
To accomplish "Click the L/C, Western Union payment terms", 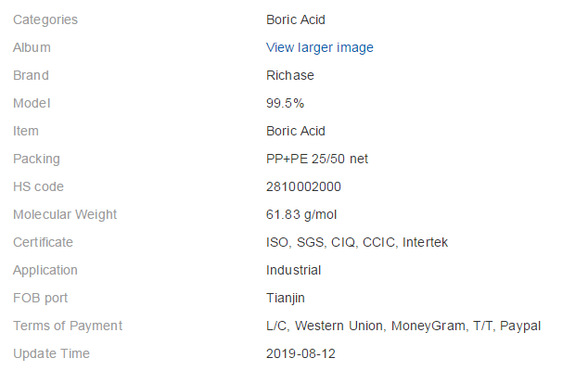I will point(403,326).
